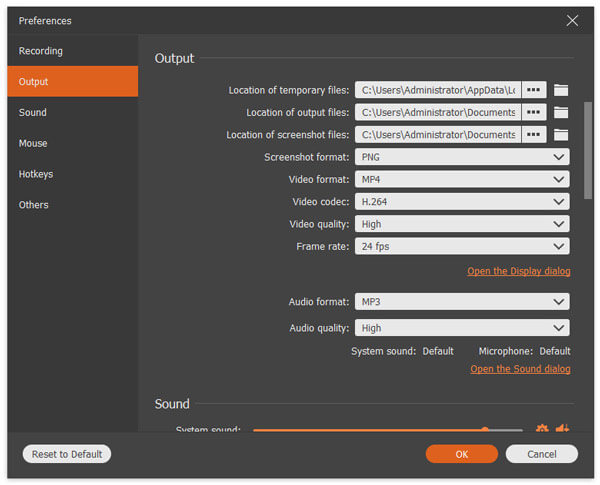
Task: Open folder for screenshot files location
Action: (x=561, y=134)
